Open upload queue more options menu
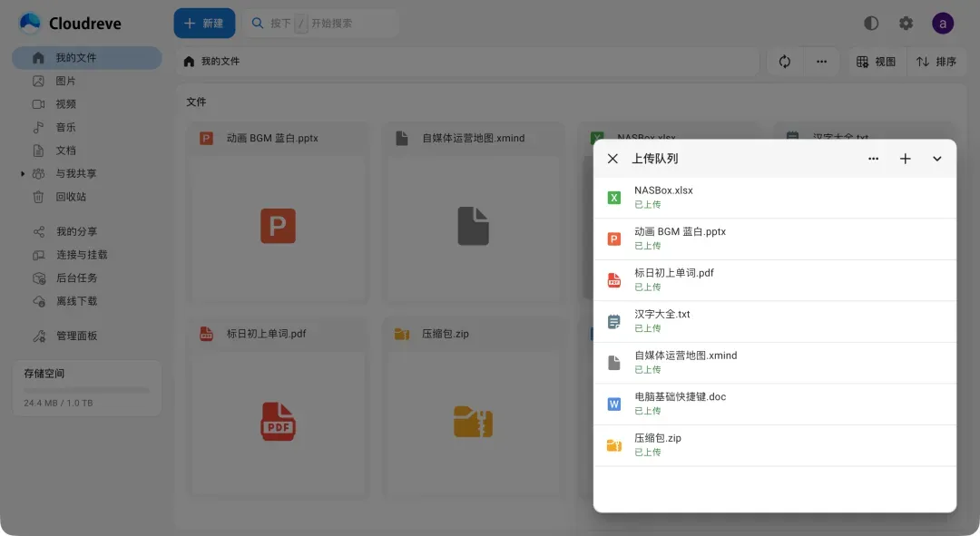Image resolution: width=980 pixels, height=536 pixels. pyautogui.click(x=873, y=159)
